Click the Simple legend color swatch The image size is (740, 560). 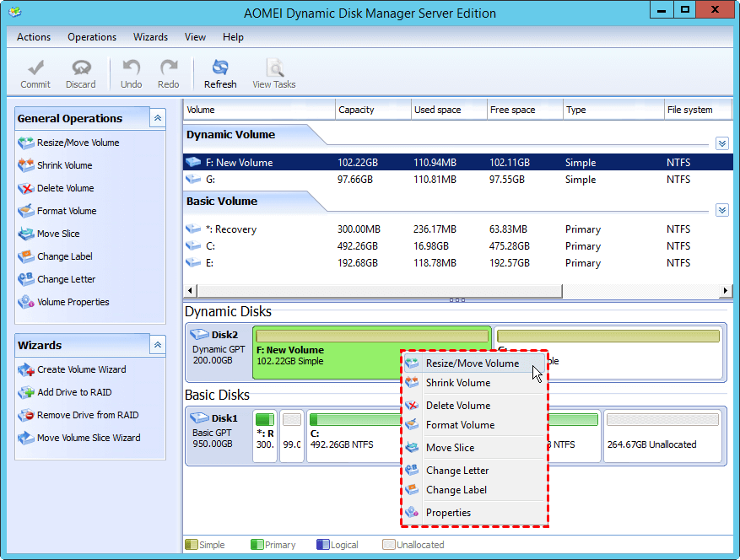pyautogui.click(x=191, y=545)
